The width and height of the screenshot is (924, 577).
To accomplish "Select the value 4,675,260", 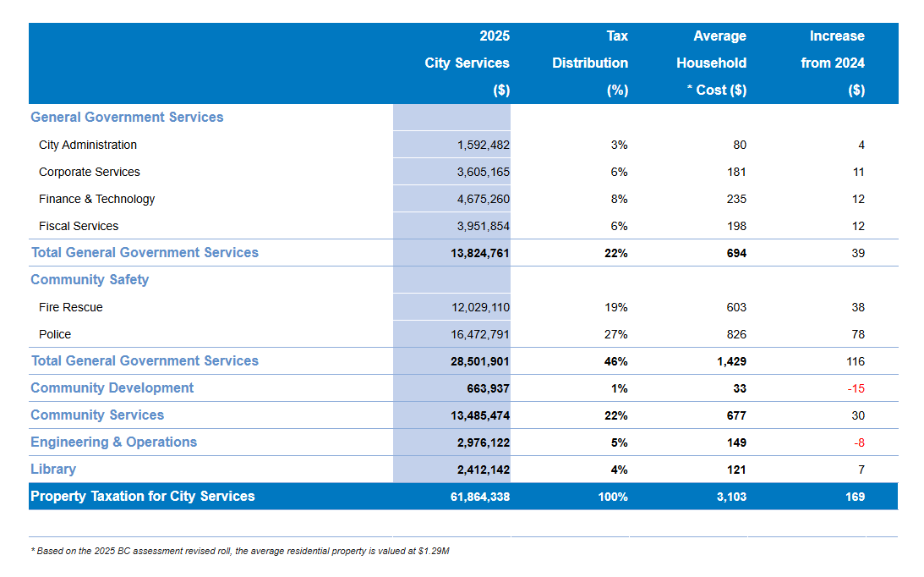I will [x=484, y=200].
